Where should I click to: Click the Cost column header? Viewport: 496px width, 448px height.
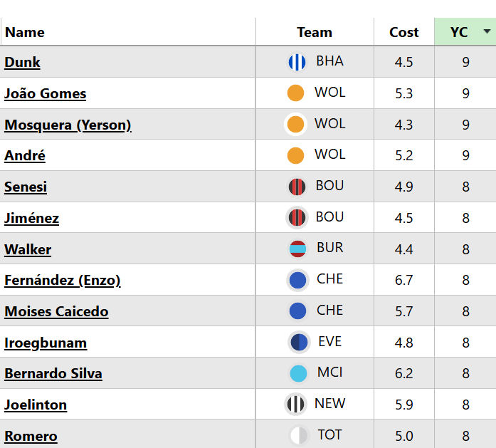(403, 32)
